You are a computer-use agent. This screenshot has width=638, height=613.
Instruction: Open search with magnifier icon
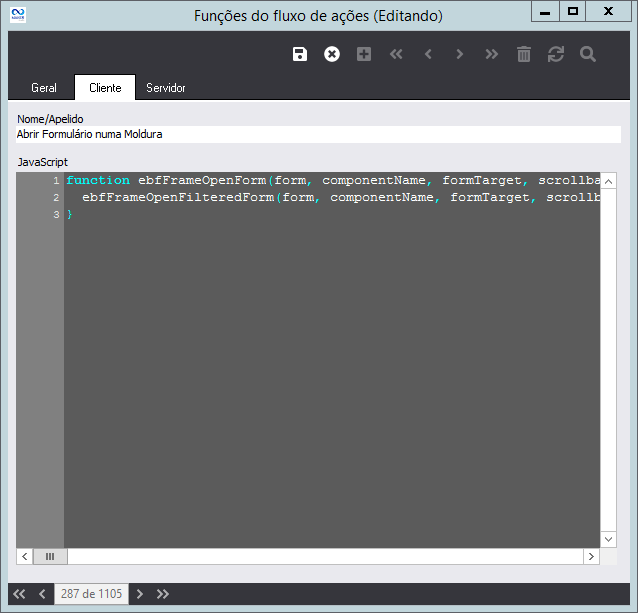click(588, 54)
